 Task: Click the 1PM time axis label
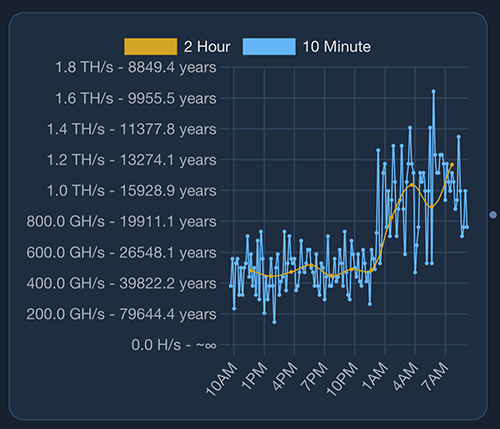[x=254, y=376]
